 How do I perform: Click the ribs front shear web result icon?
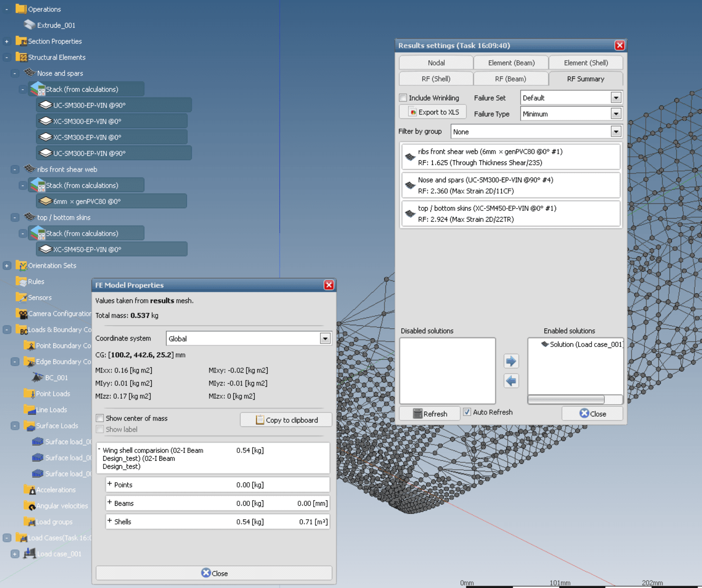pyautogui.click(x=410, y=157)
